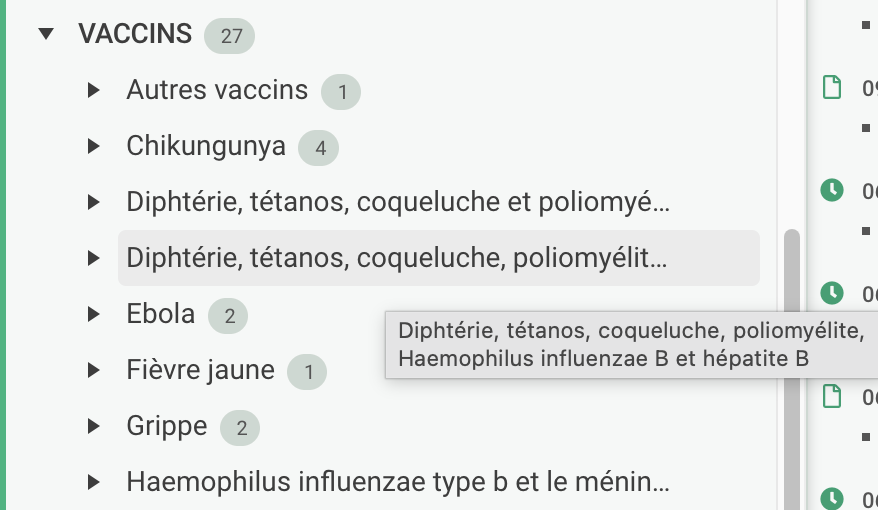
Task: Expand the Haemophilus influenzae type b arrow
Action: tap(94, 483)
